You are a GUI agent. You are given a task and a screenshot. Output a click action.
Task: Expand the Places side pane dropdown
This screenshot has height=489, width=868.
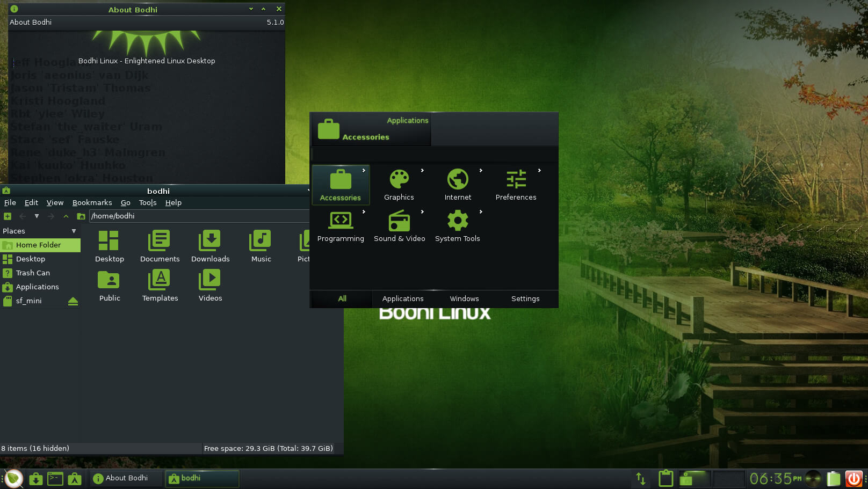[x=74, y=231]
